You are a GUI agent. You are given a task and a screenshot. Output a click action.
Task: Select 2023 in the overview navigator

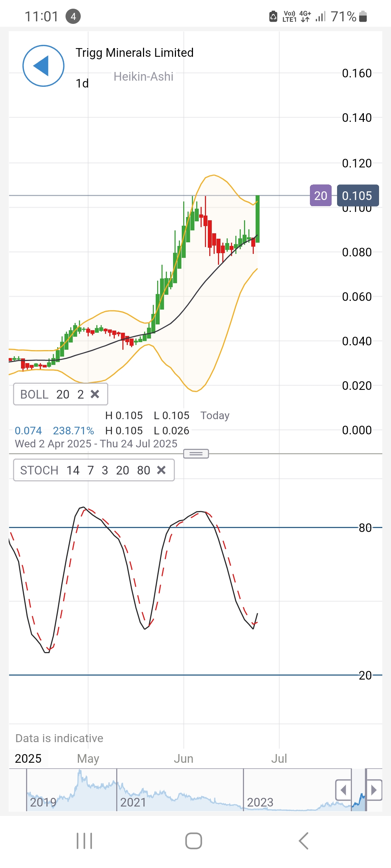pos(260,802)
